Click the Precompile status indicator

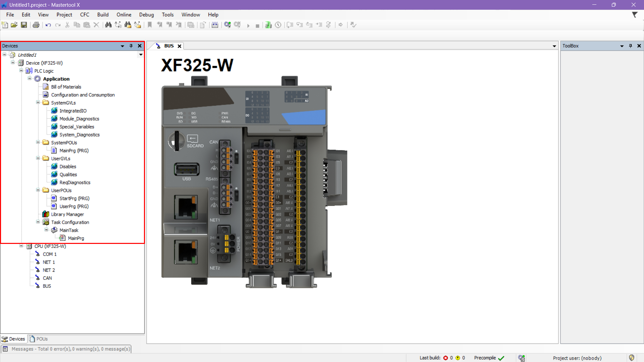pos(489,358)
